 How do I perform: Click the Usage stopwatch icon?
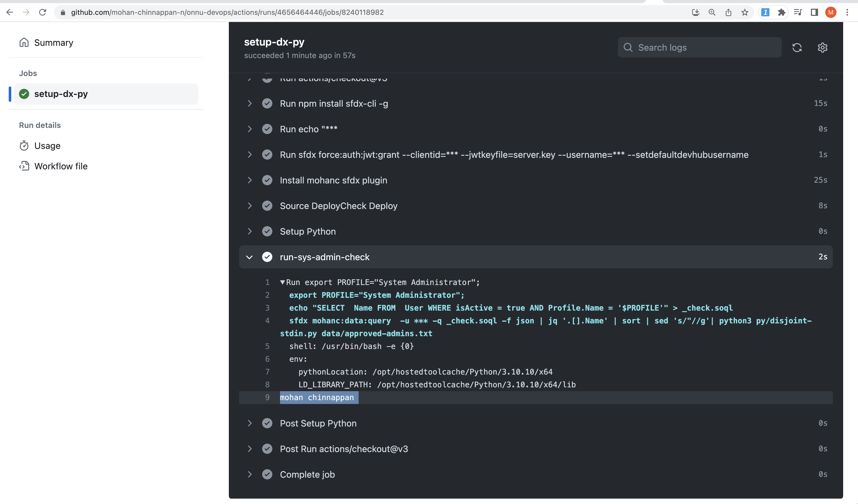(24, 146)
